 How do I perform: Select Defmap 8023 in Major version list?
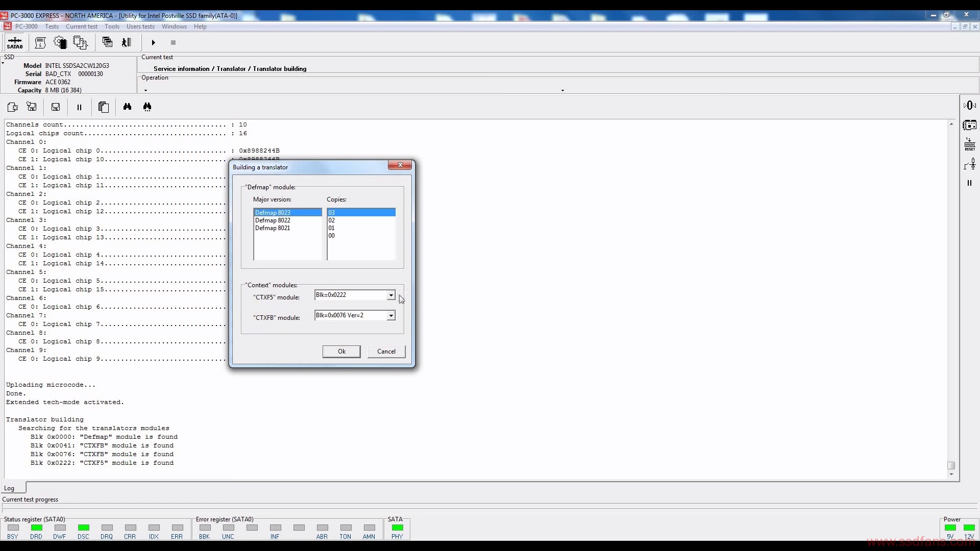[x=288, y=213]
